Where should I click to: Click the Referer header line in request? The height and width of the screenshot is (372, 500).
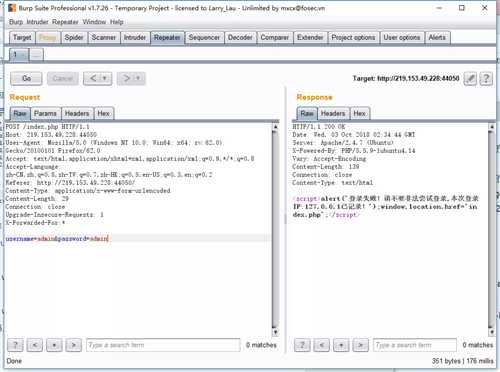click(x=70, y=183)
